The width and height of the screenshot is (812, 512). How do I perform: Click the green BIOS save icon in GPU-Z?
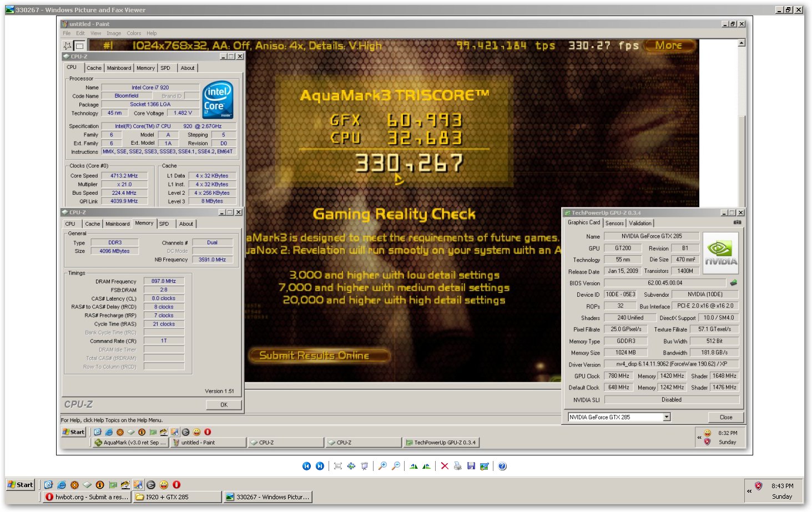coord(734,283)
